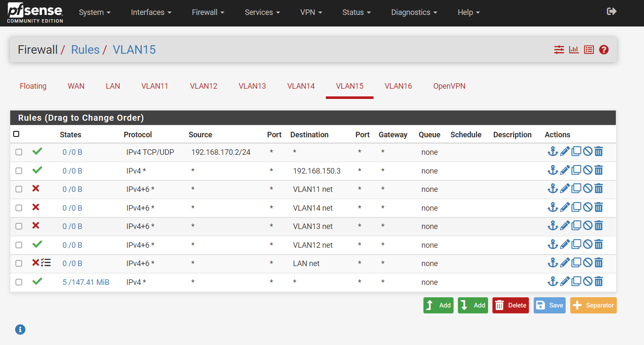
Task: Open the Help dropdown menu
Action: click(x=469, y=12)
